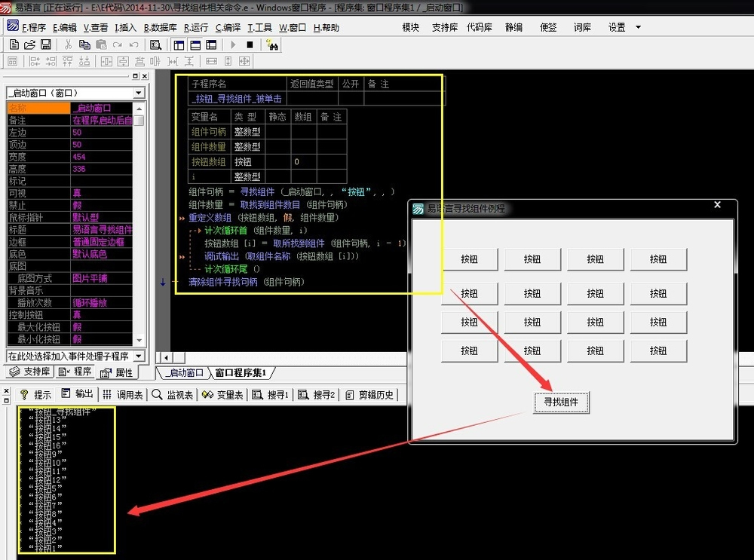
Task: Expand the event handler subroutine dropdown
Action: [138, 356]
